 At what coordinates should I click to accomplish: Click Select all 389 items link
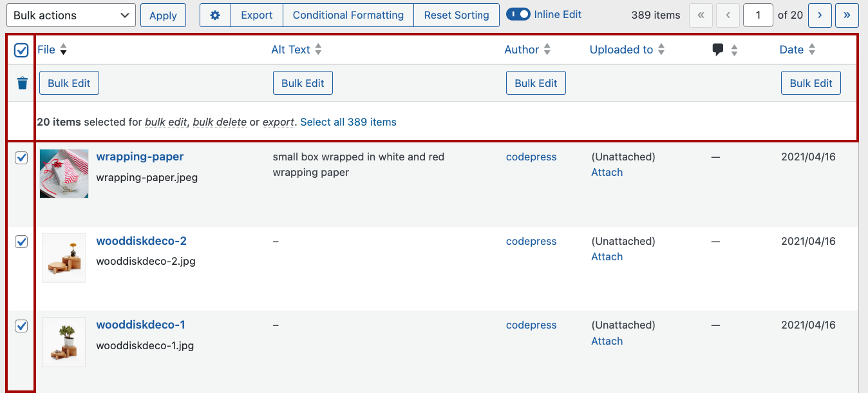pos(348,122)
